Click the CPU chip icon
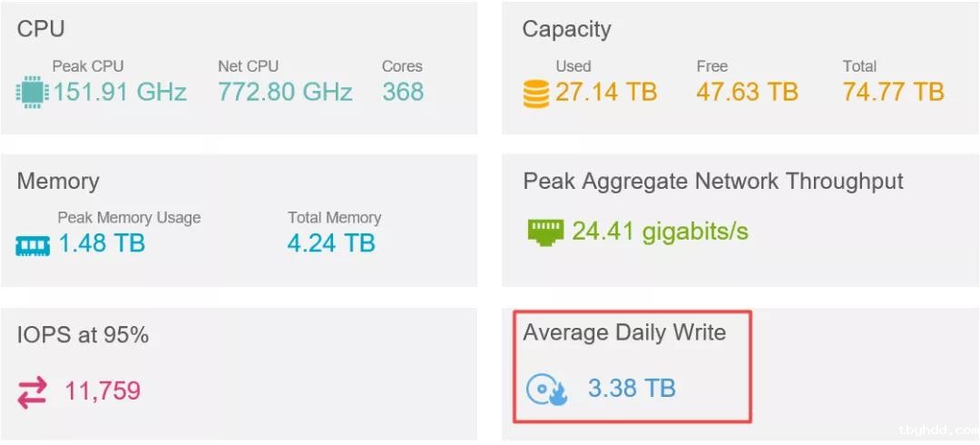Viewport: 980px width, 445px height. [32, 92]
